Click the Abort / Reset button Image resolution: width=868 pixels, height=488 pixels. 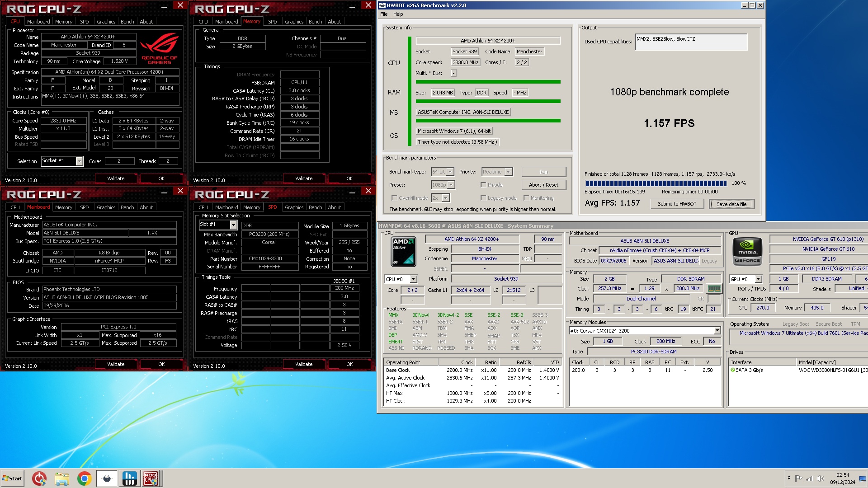543,185
